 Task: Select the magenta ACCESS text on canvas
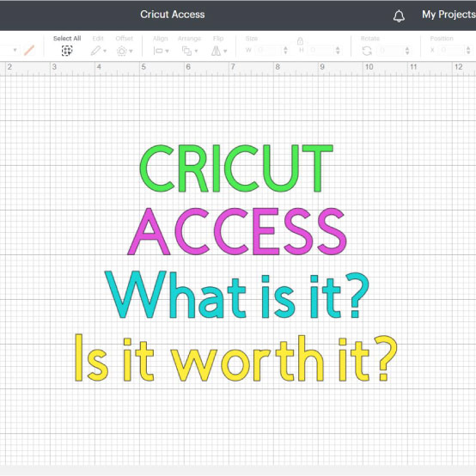pos(237,231)
